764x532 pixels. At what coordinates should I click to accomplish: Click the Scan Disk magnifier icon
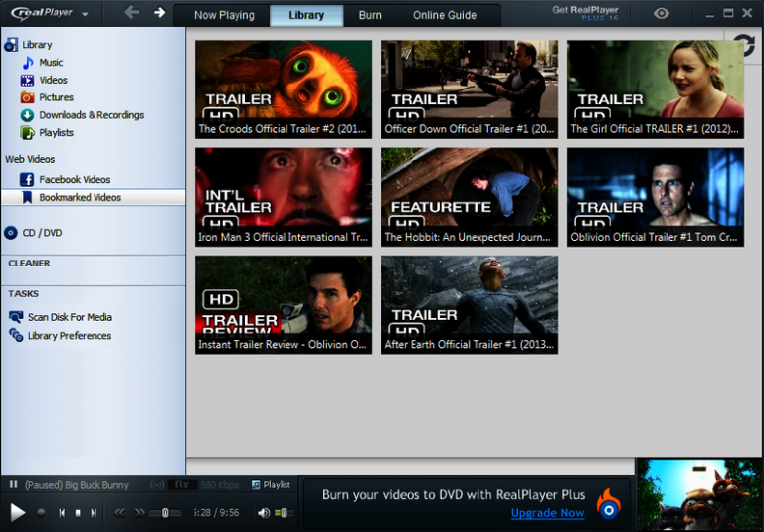[16, 317]
